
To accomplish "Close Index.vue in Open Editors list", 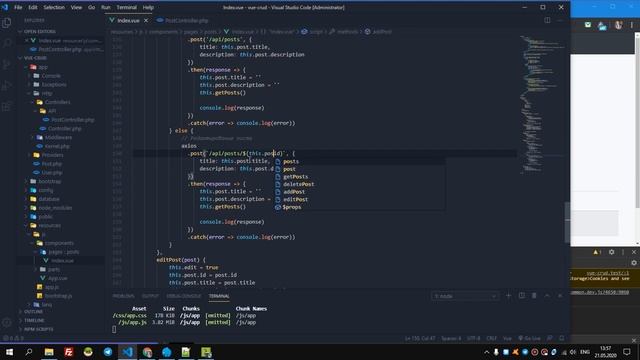I will (27, 40).
